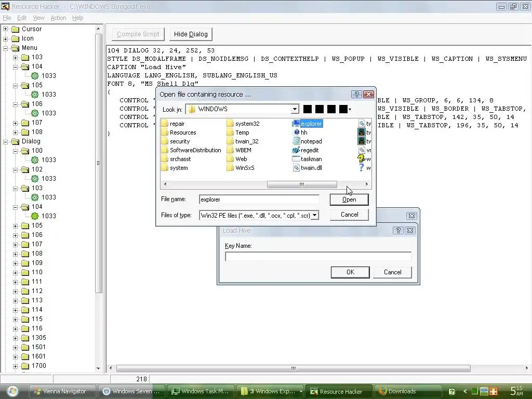The width and height of the screenshot is (532, 399).
Task: Open the Files of type dropdown
Action: tap(314, 215)
